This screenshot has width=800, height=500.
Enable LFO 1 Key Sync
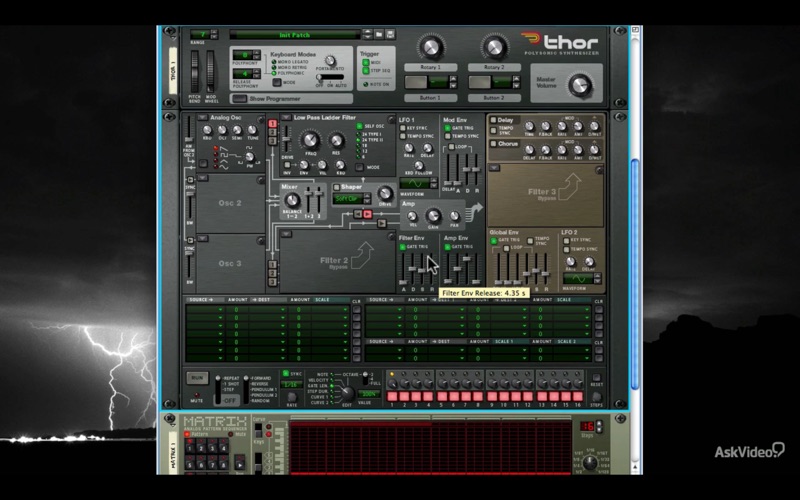[403, 128]
